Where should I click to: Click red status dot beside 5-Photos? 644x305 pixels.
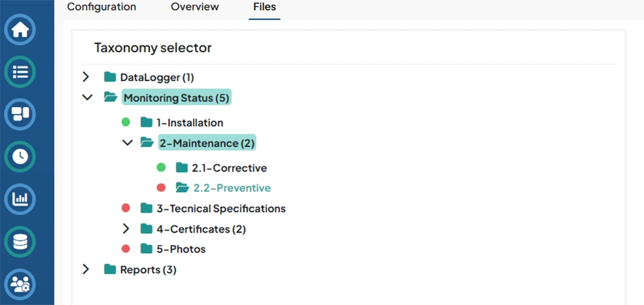pos(125,249)
